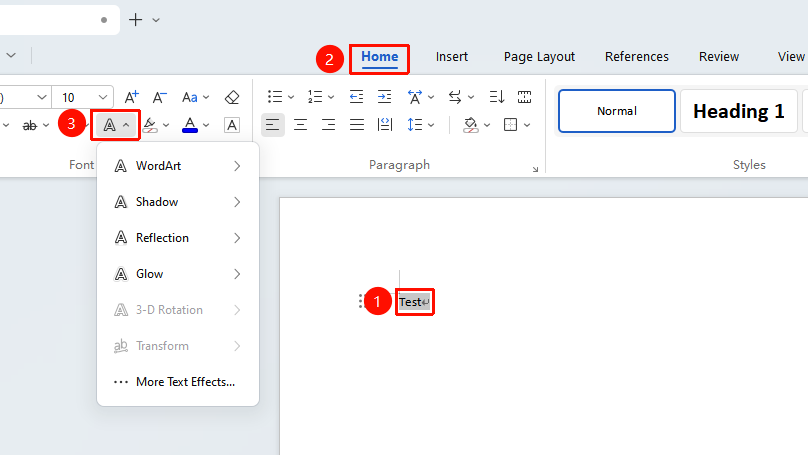
Task: Click the character border boxed A icon
Action: (232, 125)
